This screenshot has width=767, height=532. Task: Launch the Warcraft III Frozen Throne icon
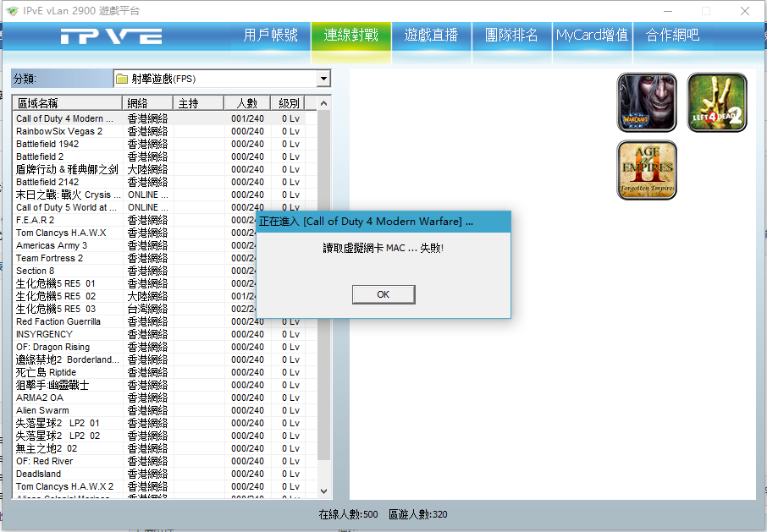(647, 102)
